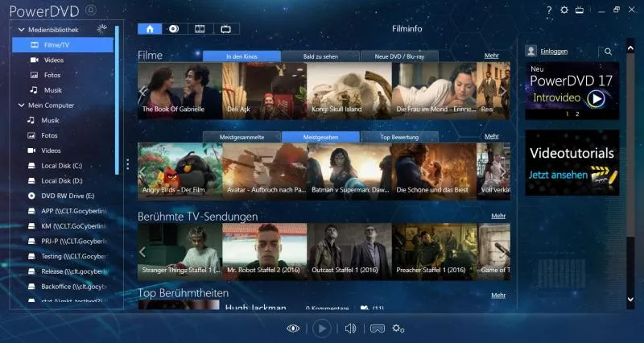The width and height of the screenshot is (644, 343).
Task: Open The Book Of Gabrielle thumbnail
Action: [180, 91]
